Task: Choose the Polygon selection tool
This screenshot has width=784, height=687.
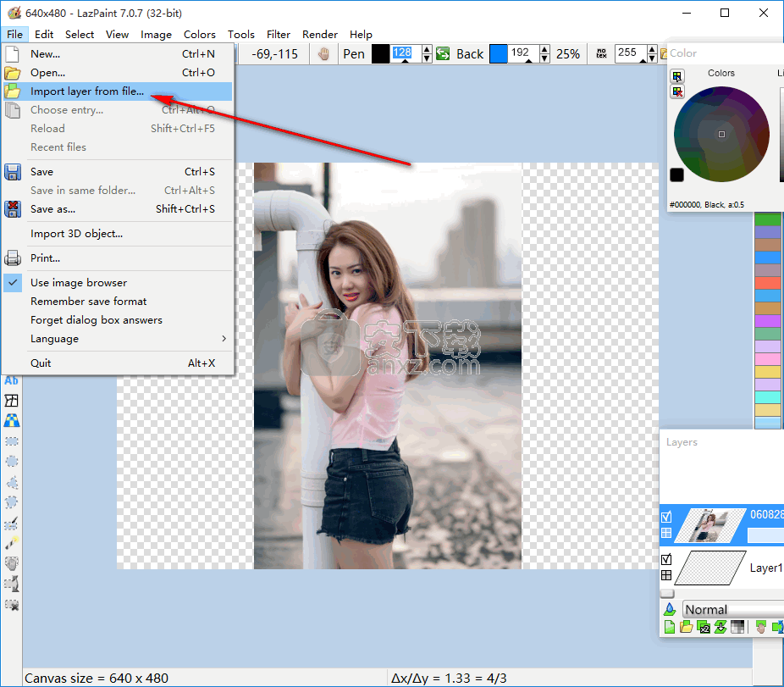Action: (12, 482)
